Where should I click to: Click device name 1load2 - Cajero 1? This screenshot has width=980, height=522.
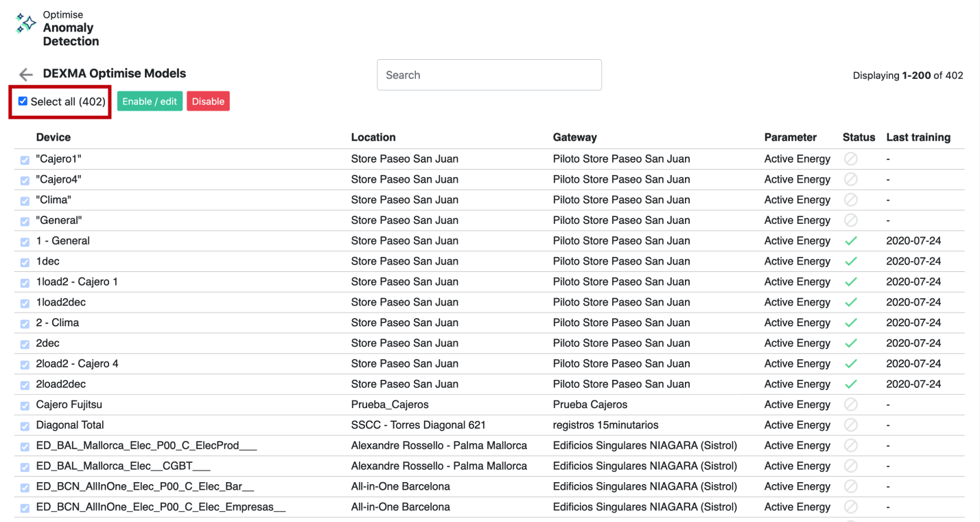pyautogui.click(x=77, y=282)
